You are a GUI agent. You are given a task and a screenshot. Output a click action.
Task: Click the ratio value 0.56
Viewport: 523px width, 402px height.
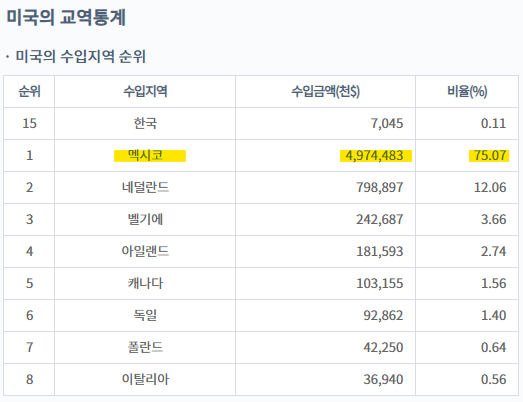click(493, 380)
